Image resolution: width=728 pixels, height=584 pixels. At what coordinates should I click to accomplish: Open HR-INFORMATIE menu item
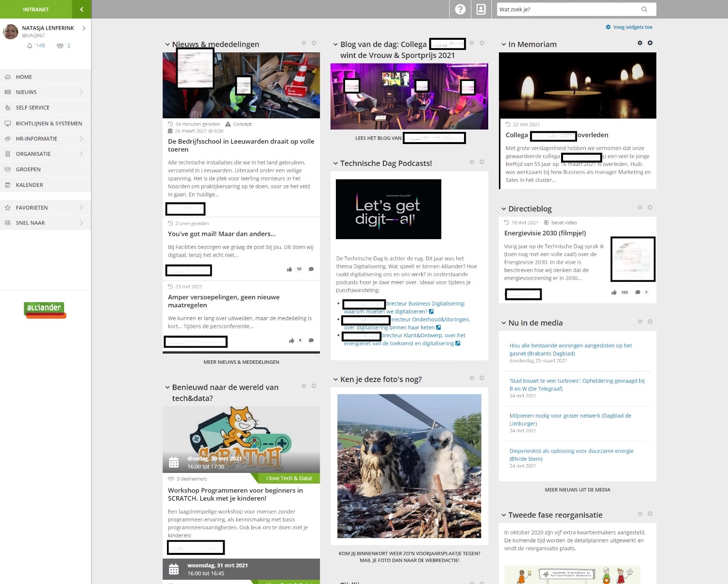46,139
